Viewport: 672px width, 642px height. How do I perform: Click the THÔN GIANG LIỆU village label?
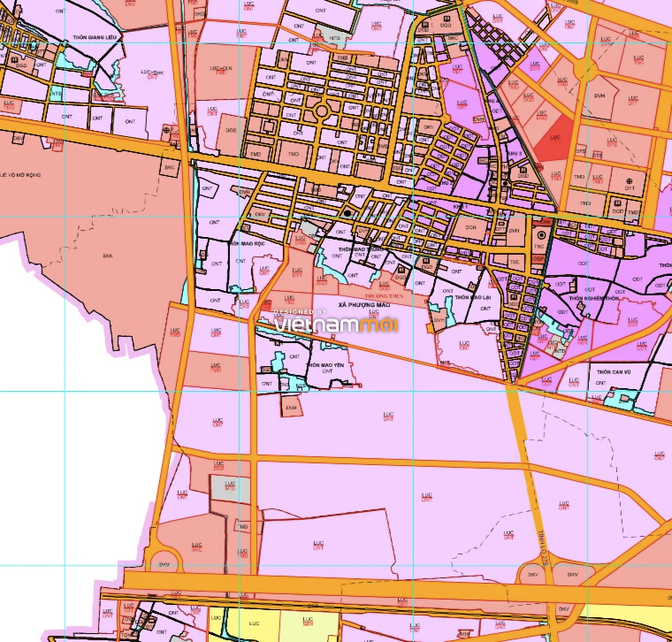pyautogui.click(x=95, y=37)
